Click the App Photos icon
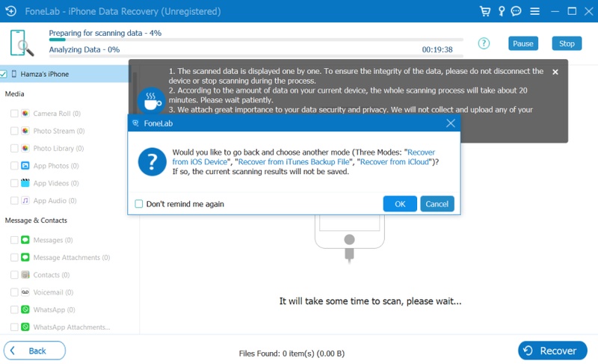This screenshot has width=598, height=364. click(x=25, y=166)
